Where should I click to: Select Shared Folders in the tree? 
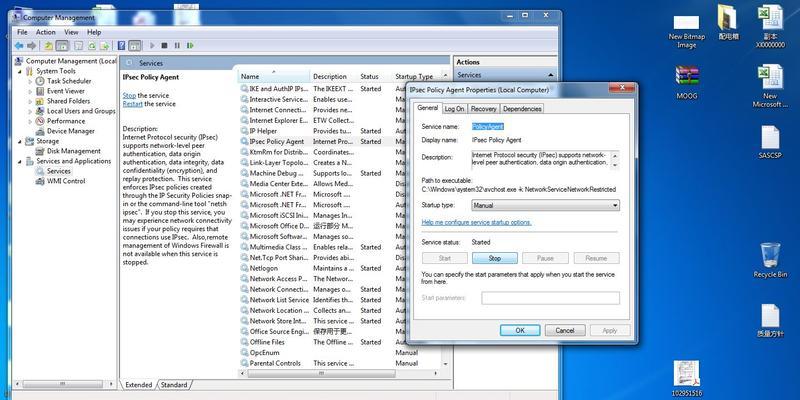point(68,101)
